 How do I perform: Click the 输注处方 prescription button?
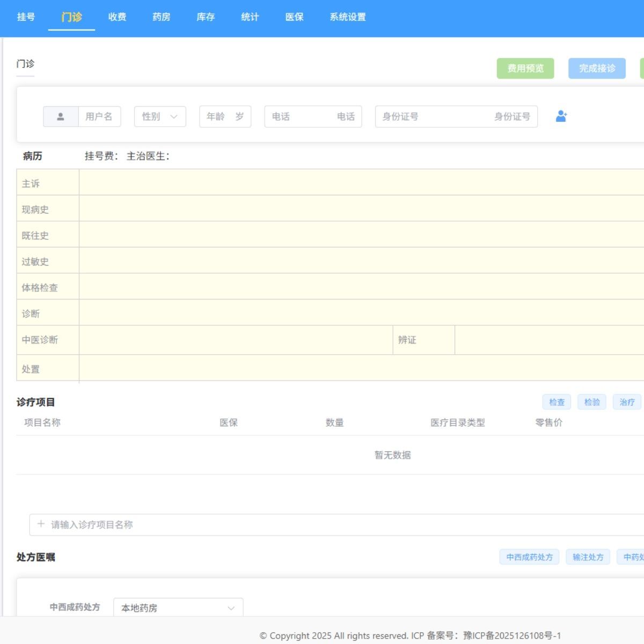point(588,557)
